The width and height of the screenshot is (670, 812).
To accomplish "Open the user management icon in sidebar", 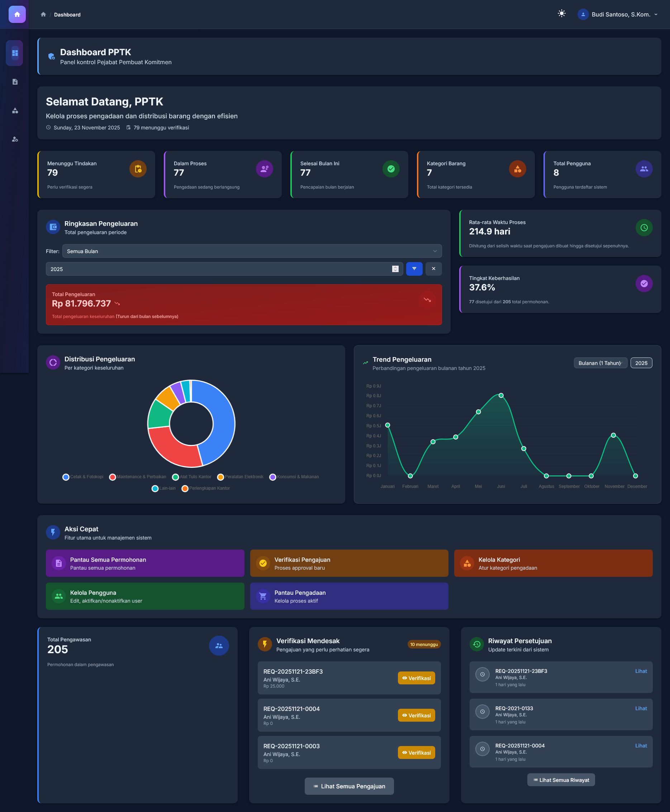I will tap(15, 139).
